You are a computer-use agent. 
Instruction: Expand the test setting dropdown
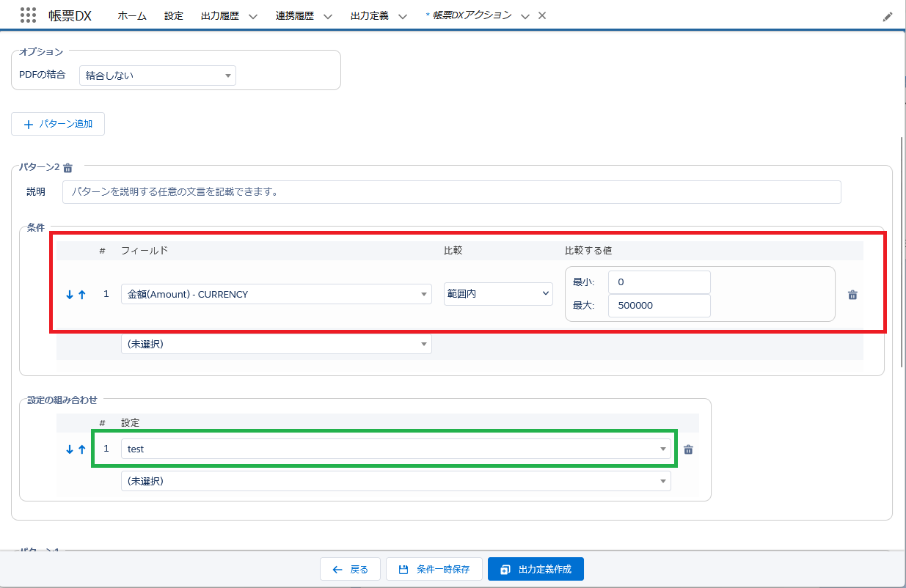395,449
